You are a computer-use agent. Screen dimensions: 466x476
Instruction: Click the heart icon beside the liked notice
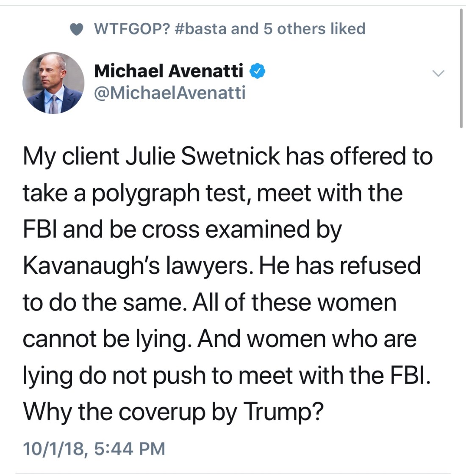pos(76,29)
